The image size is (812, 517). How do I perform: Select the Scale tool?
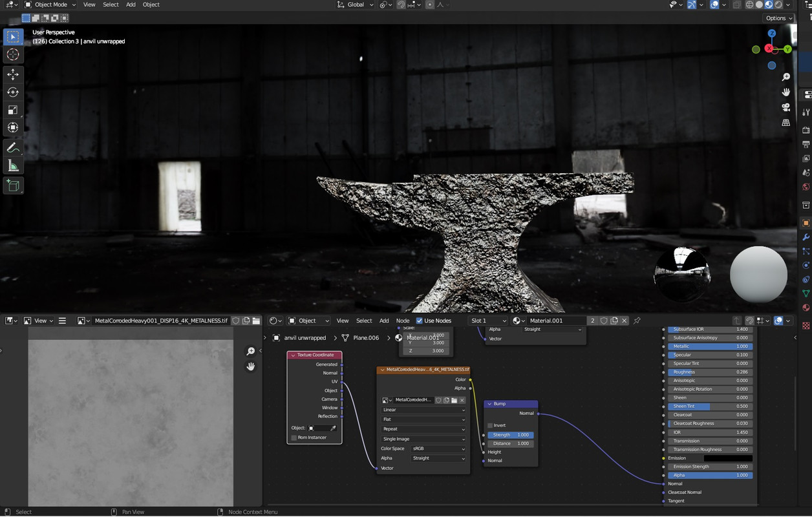pyautogui.click(x=13, y=110)
